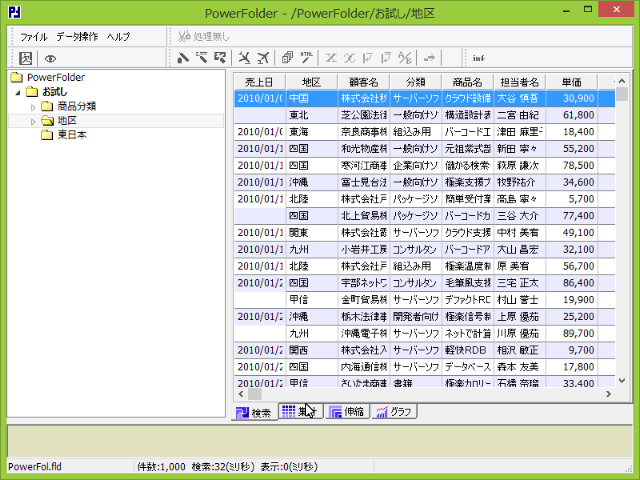Image resolution: width=640 pixels, height=480 pixels.
Task: Select the price cell 89,700
Action: pyautogui.click(x=572, y=333)
